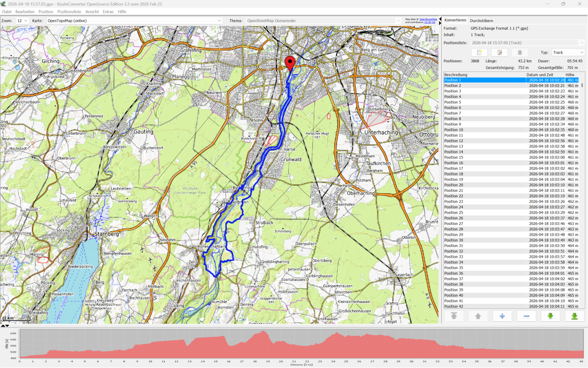Switch to the Durchstöbern tab
Viewport: 588px width, 368px height.
[x=481, y=21]
